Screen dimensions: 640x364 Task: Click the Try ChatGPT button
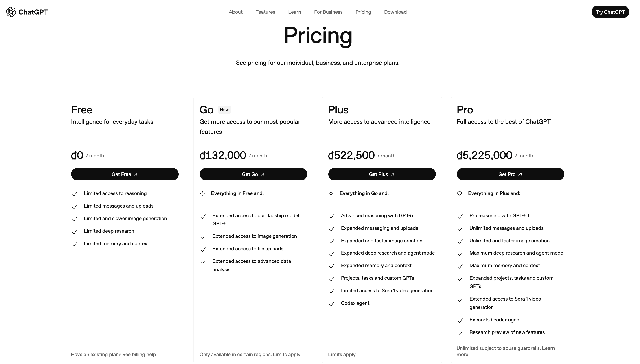pyautogui.click(x=610, y=12)
